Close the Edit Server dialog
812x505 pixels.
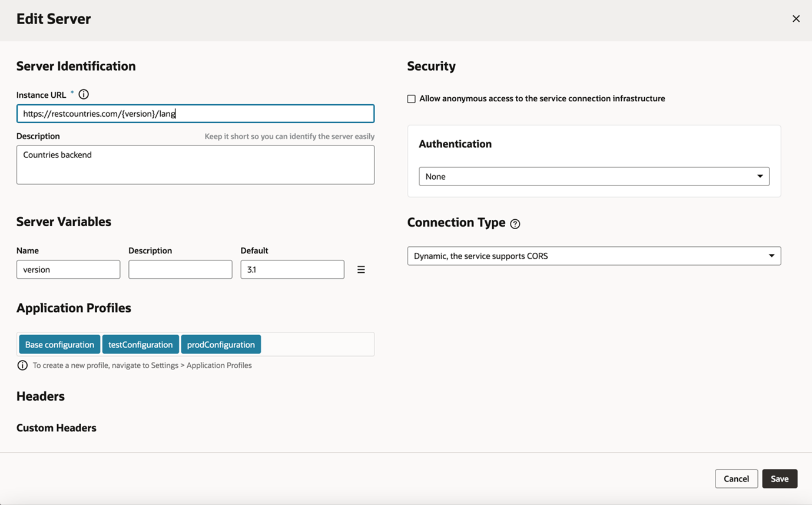(796, 19)
